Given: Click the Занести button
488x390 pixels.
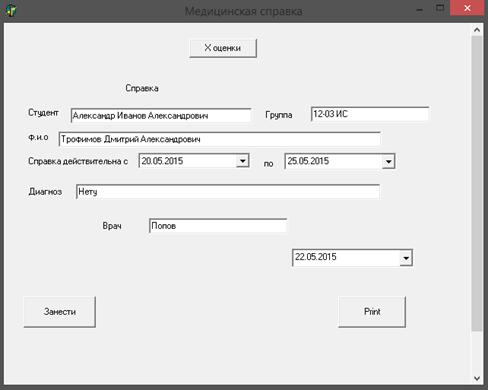Looking at the screenshot, I should coord(60,312).
